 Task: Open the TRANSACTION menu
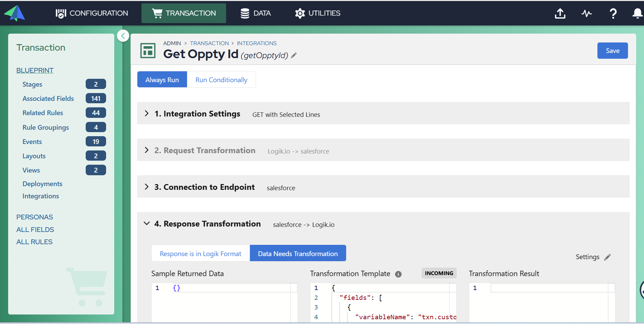coord(184,13)
